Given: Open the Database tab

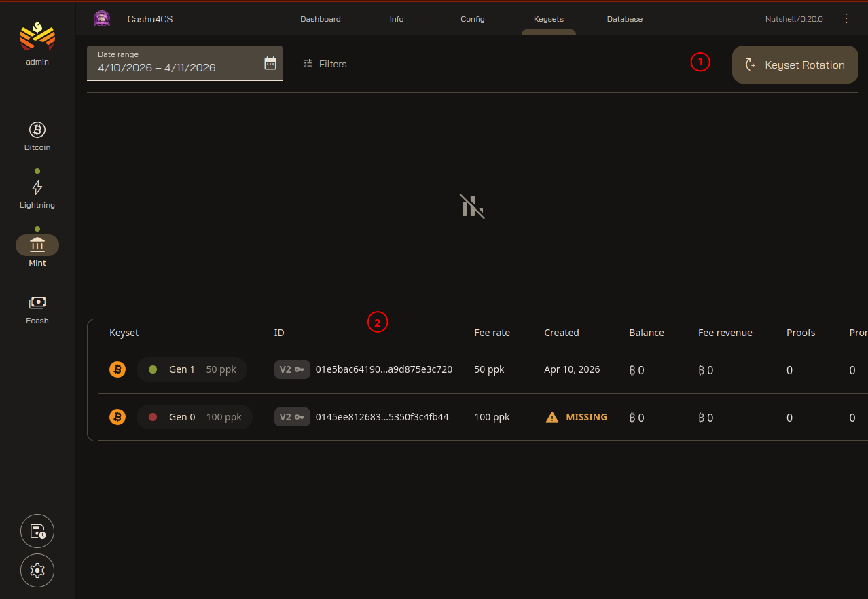Looking at the screenshot, I should [x=625, y=19].
